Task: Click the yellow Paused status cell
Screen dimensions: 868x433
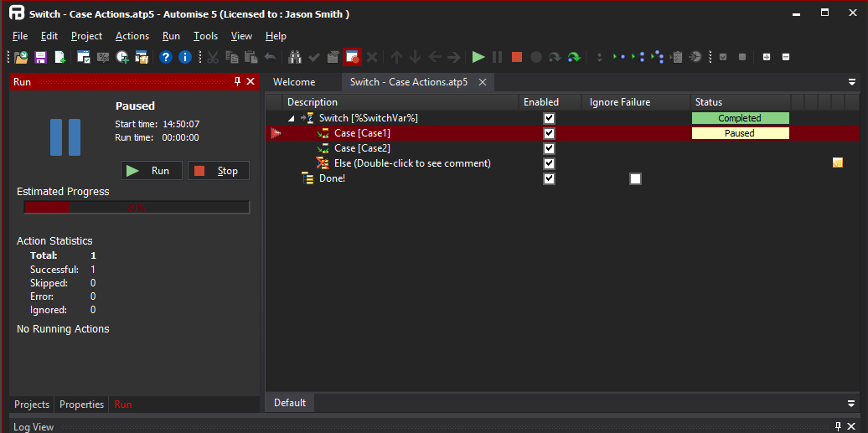Action: 740,133
